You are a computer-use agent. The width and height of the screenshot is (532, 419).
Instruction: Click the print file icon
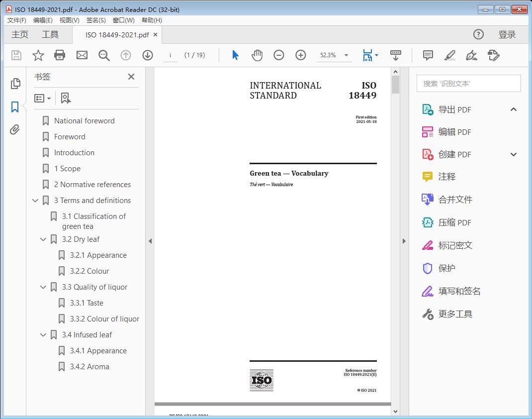click(x=60, y=55)
